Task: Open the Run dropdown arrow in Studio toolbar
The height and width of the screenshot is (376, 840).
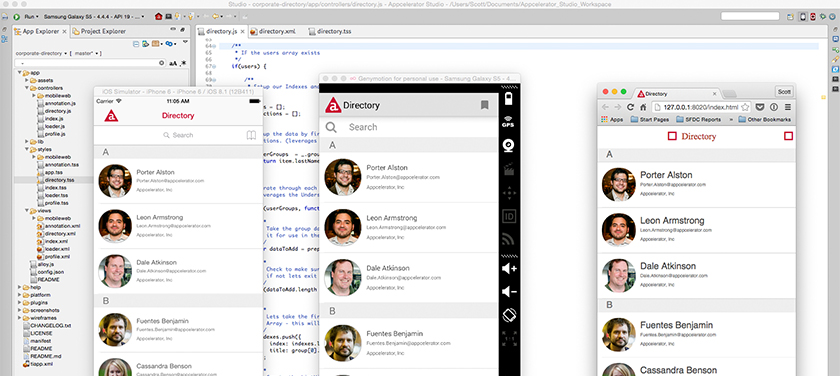Action: (x=37, y=17)
